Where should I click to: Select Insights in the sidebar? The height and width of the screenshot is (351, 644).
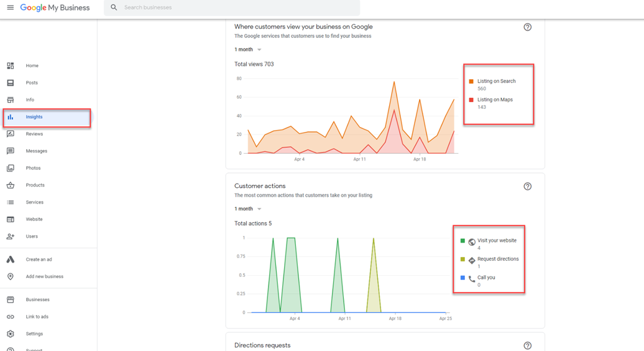(34, 117)
